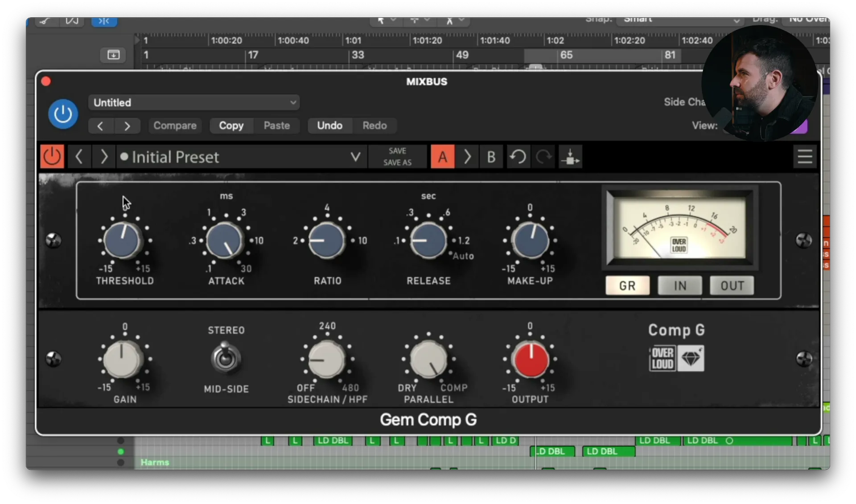
Task: Click the Compare button
Action: tap(175, 126)
